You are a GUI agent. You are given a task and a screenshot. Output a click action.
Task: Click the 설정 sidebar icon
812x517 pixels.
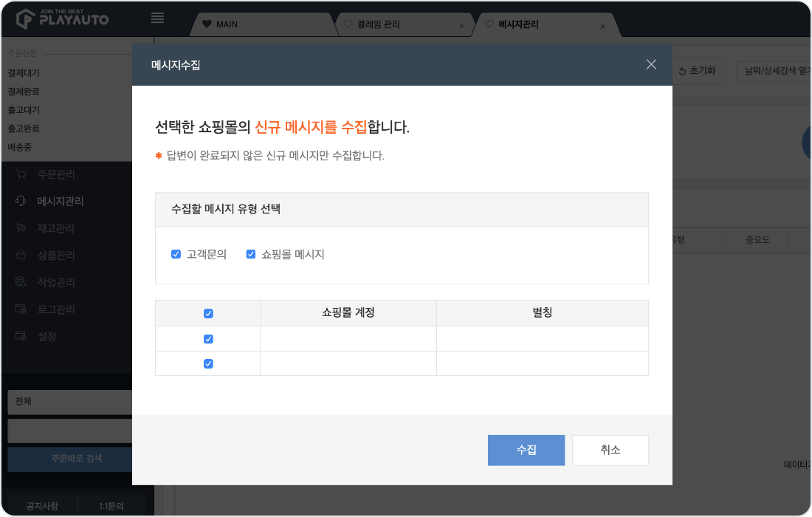pos(21,336)
